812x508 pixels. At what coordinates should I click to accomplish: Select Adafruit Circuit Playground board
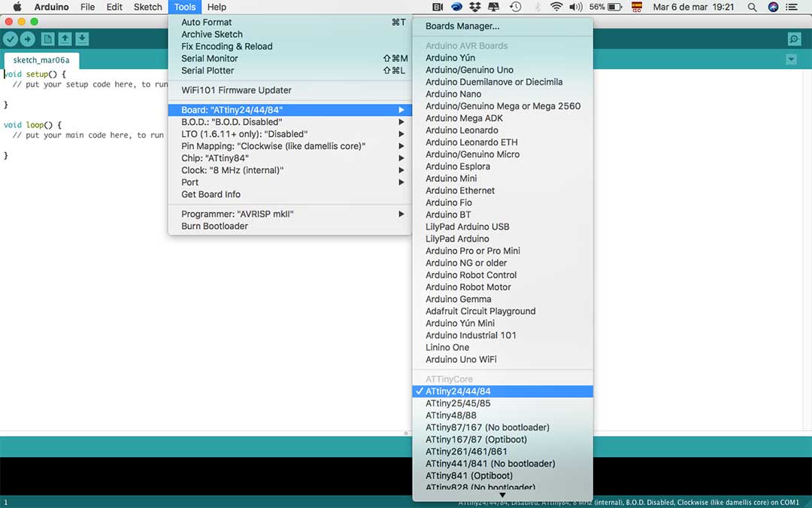point(503,311)
